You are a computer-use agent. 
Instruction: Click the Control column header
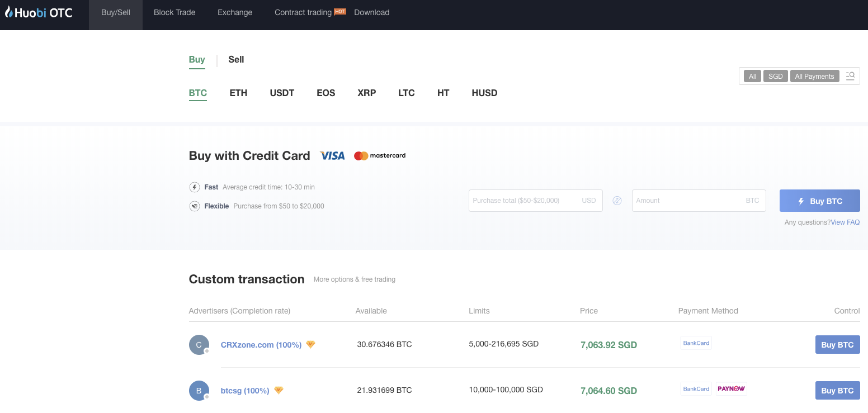click(x=847, y=311)
